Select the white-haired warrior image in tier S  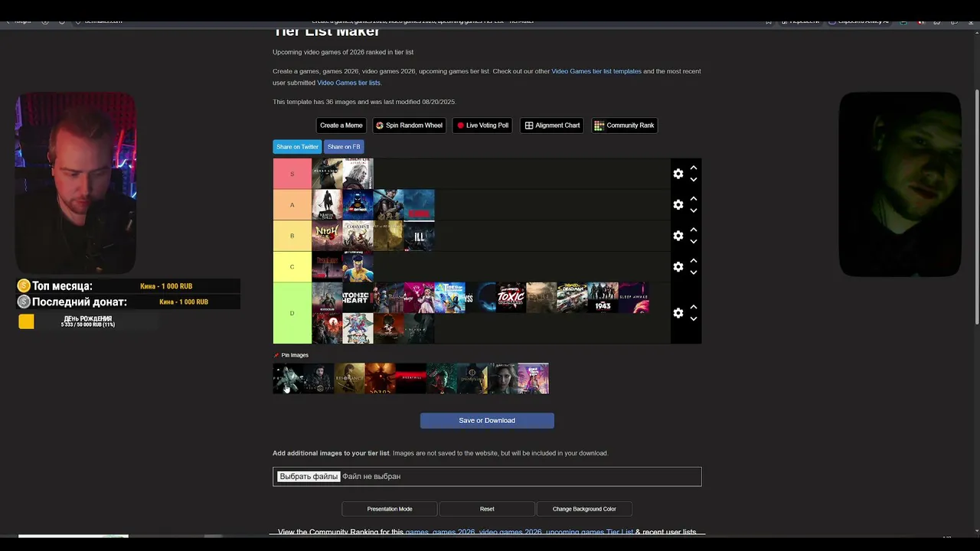pyautogui.click(x=358, y=174)
